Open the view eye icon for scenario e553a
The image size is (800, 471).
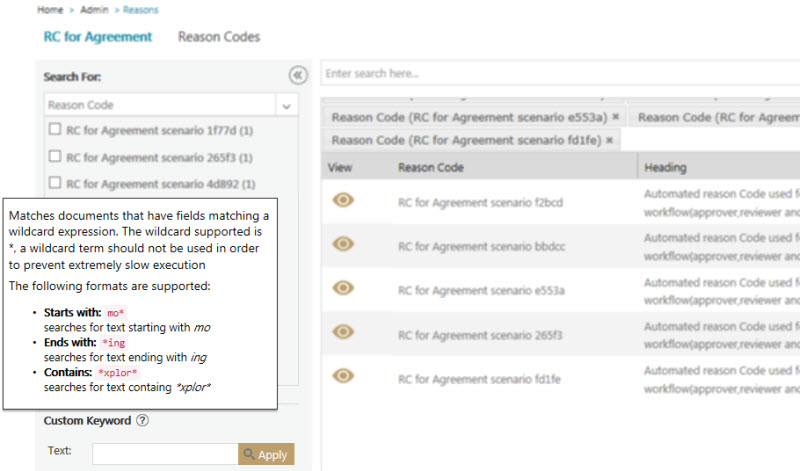point(343,288)
